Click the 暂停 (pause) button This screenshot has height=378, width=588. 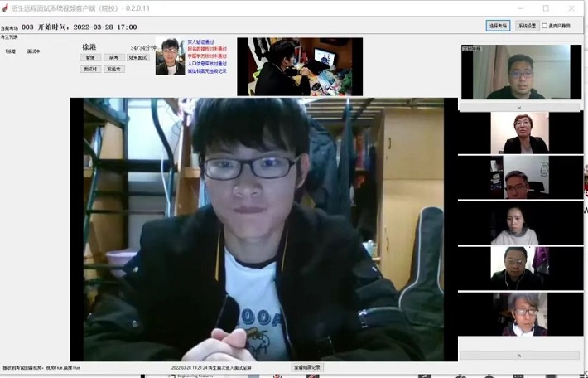[90, 58]
